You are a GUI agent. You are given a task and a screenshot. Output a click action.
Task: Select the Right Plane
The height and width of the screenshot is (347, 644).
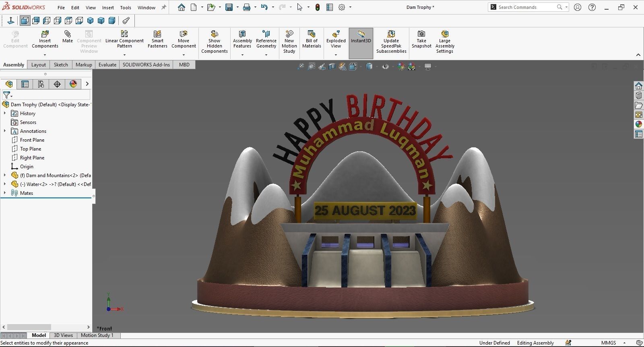(32, 158)
